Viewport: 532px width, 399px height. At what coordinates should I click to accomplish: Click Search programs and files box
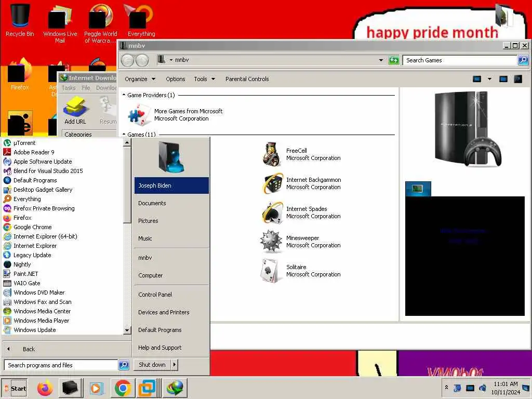[61, 365]
